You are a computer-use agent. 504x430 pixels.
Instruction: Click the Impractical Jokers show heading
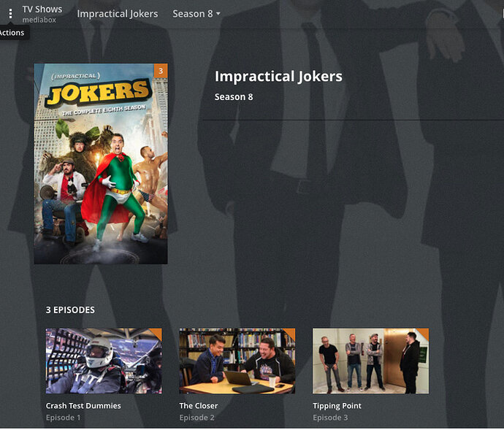(x=278, y=77)
